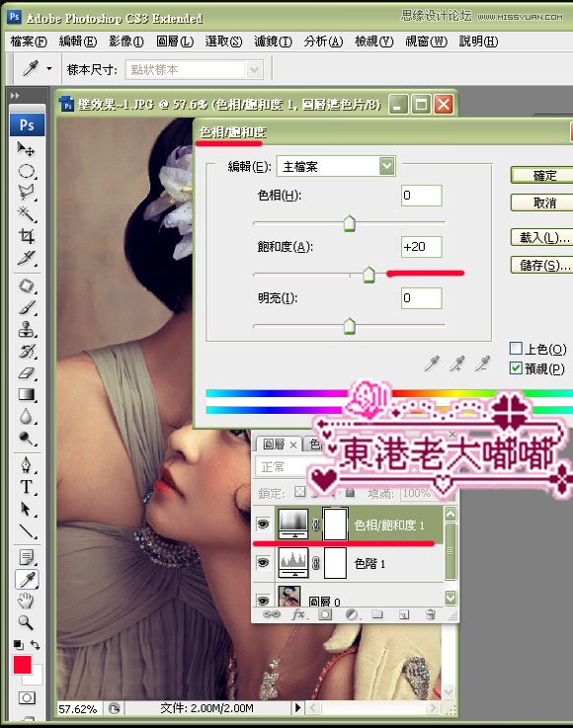This screenshot has height=728, width=573.
Task: Open the tool preset picker arrow
Action: pos(48,69)
